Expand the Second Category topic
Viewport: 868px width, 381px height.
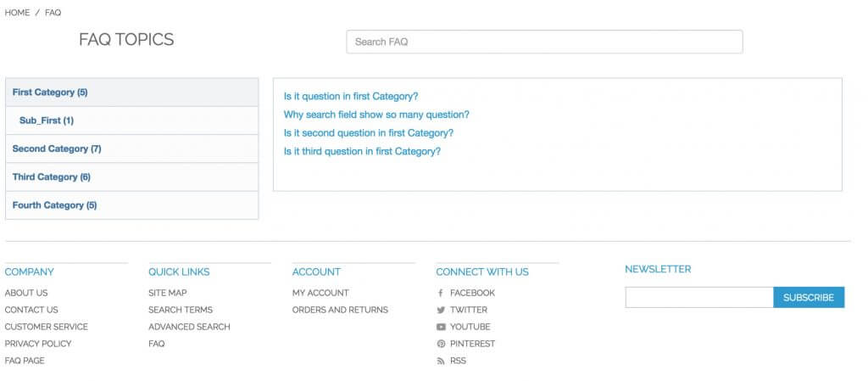(57, 148)
